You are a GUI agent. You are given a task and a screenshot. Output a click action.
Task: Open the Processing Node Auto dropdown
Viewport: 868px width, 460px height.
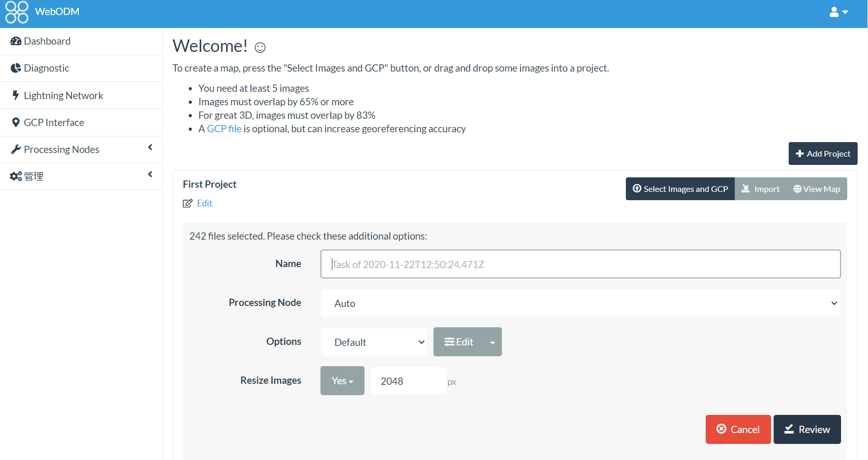[580, 303]
